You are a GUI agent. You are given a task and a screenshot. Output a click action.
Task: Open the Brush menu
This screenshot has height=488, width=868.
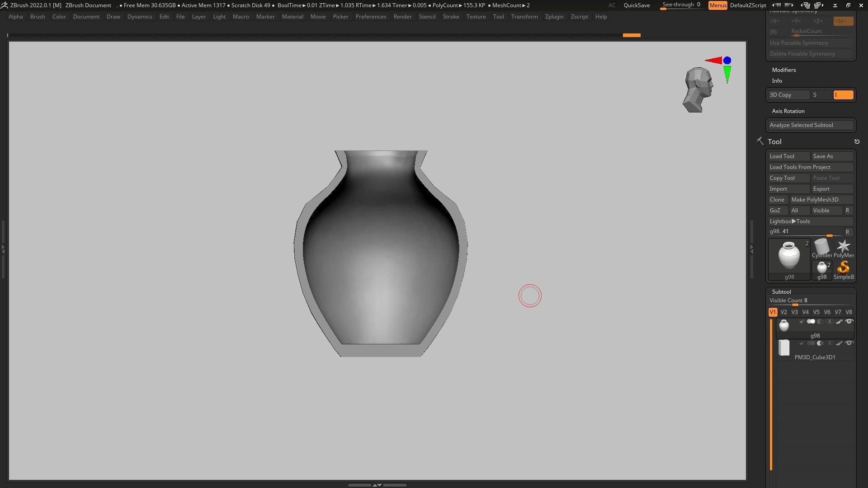[x=38, y=17]
